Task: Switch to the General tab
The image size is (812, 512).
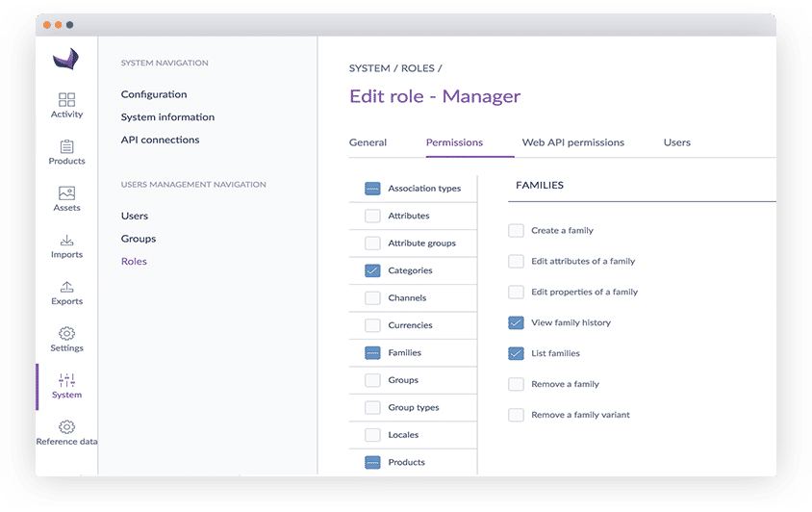Action: tap(368, 142)
